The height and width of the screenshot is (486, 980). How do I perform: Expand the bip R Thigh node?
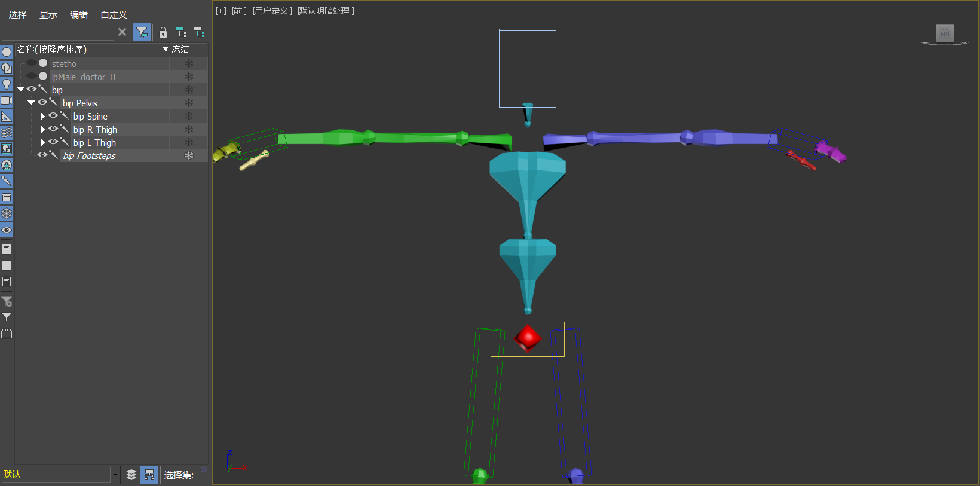coord(42,129)
